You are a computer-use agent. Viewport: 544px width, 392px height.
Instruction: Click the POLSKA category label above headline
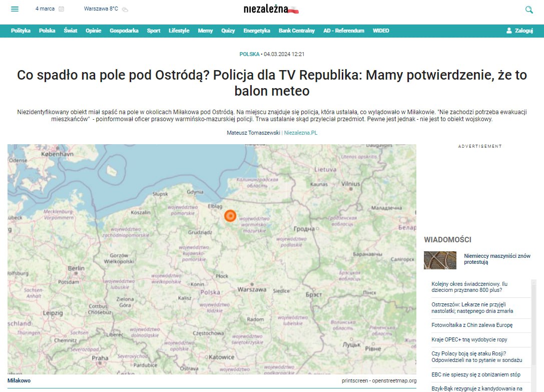click(x=249, y=54)
